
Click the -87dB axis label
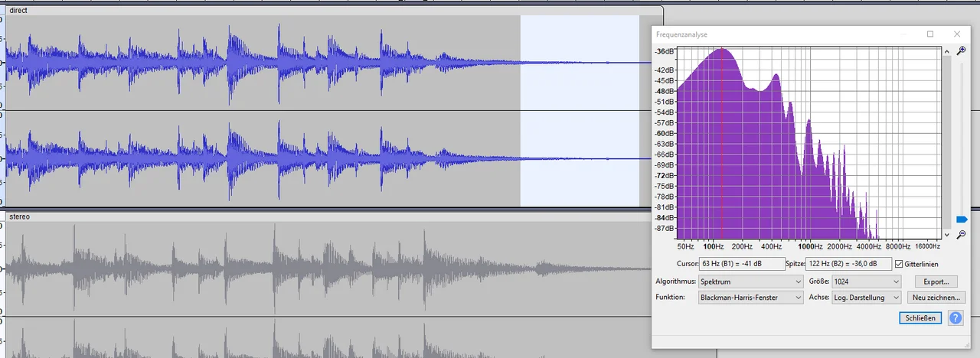[x=665, y=228]
